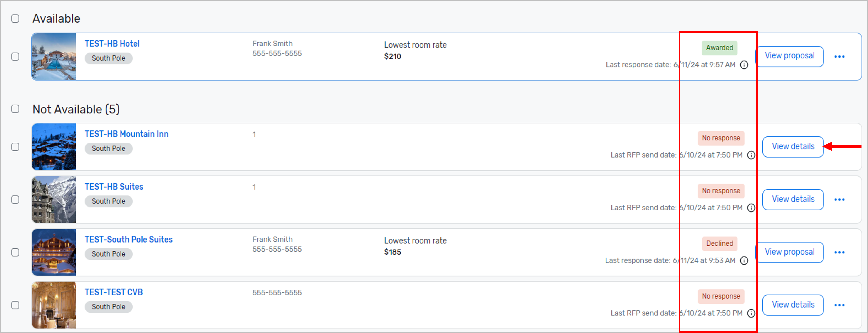Open info tooltip beside TEST-HB Hotel response date
The width and height of the screenshot is (868, 333).
[x=745, y=65]
